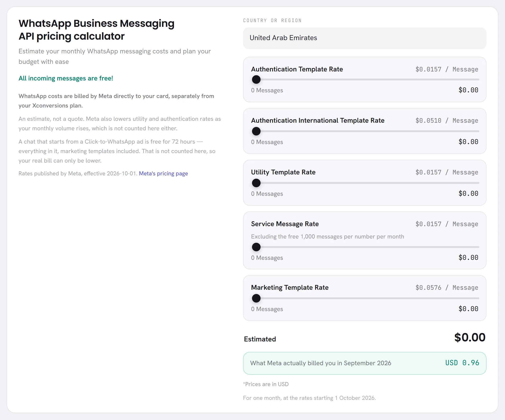
Task: Click 'Excluding the free 1,000 messages' note
Action: [x=327, y=237]
